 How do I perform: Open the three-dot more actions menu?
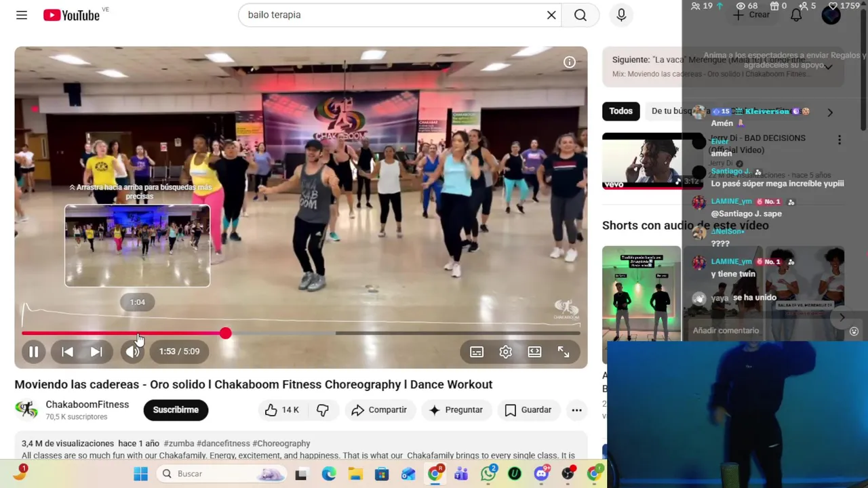(576, 410)
